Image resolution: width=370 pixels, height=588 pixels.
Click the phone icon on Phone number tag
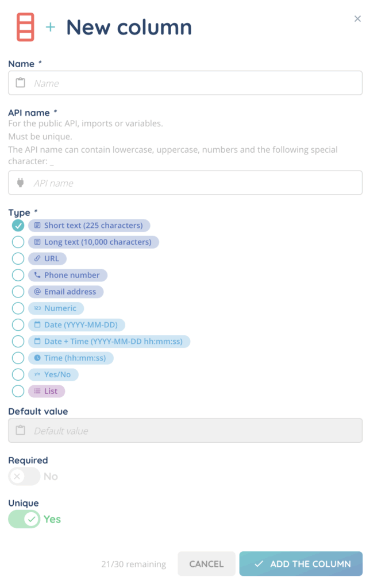(x=37, y=276)
